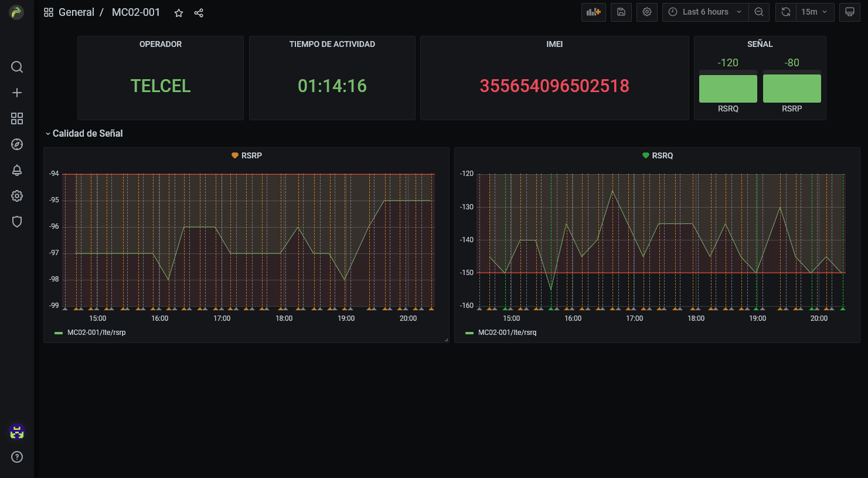Open the Server Admin shield icon

coord(17,222)
